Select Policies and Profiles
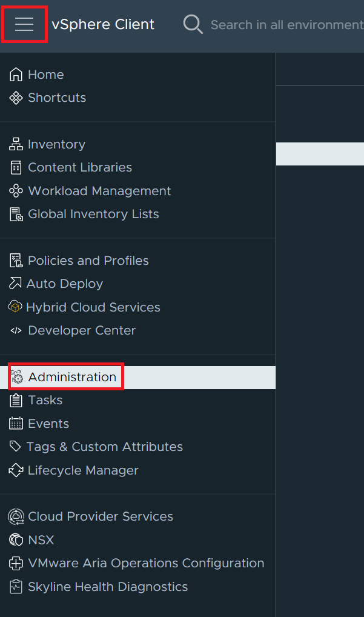 (x=88, y=260)
